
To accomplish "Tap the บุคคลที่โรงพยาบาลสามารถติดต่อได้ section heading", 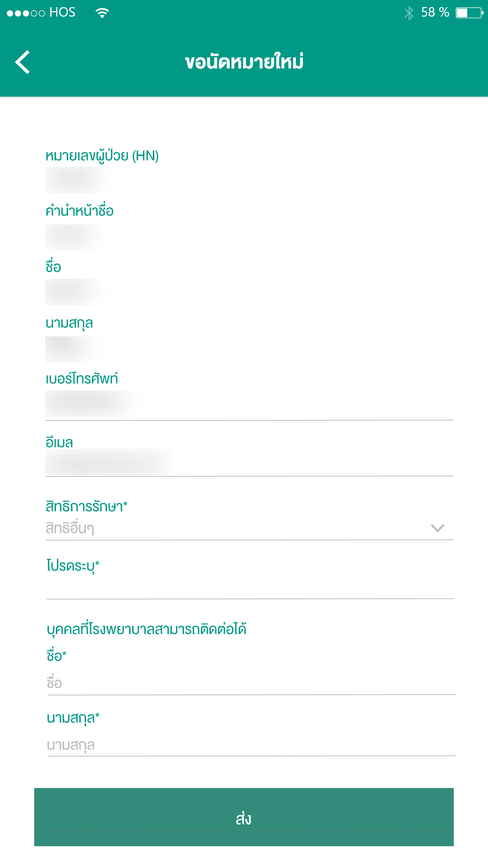I will [146, 629].
